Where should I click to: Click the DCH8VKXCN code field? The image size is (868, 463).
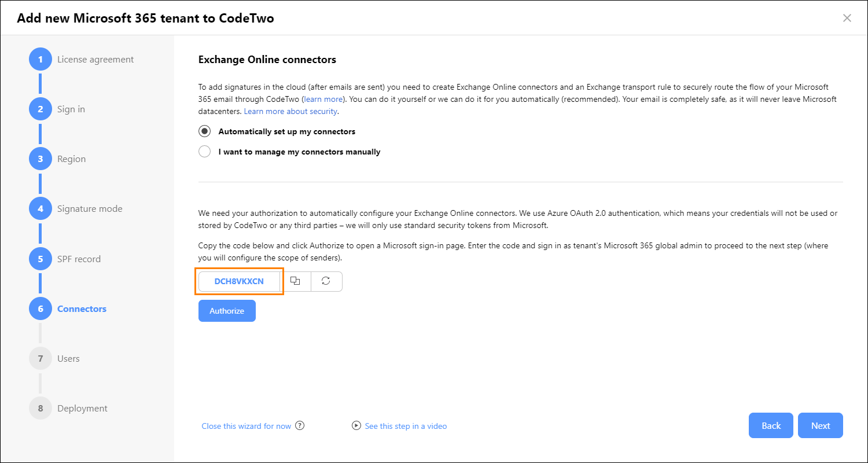click(x=239, y=281)
